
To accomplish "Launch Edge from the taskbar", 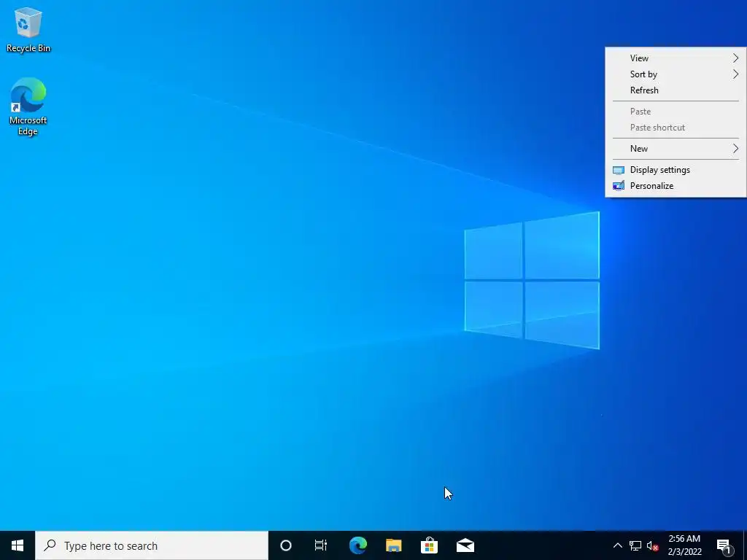I will pos(357,545).
